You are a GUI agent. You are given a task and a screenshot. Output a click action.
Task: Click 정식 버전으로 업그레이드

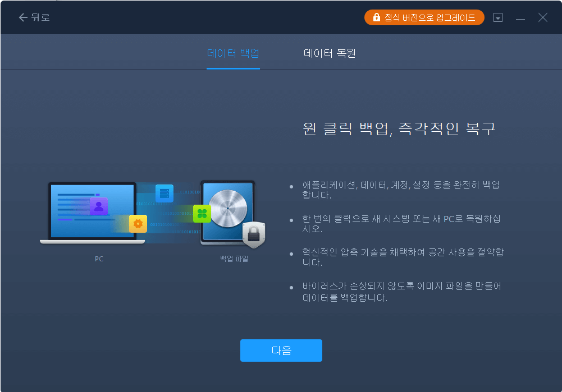(424, 17)
